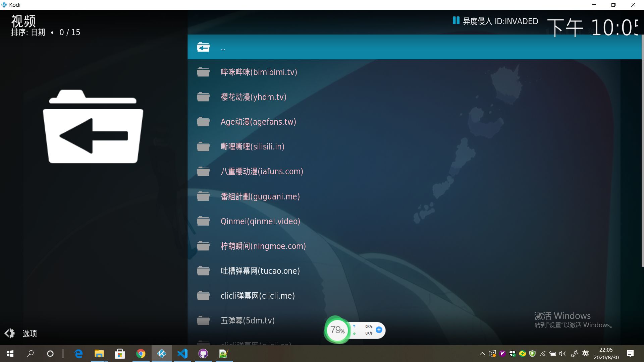Click the folder icon beside 五弹幕(5dm.tv)

(x=203, y=320)
